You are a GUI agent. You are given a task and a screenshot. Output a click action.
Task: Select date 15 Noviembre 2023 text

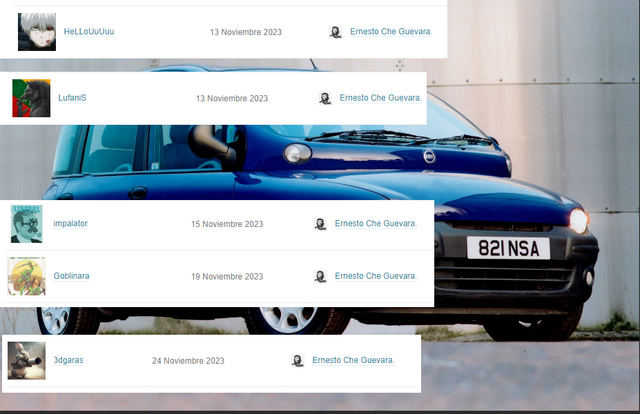coord(227,224)
